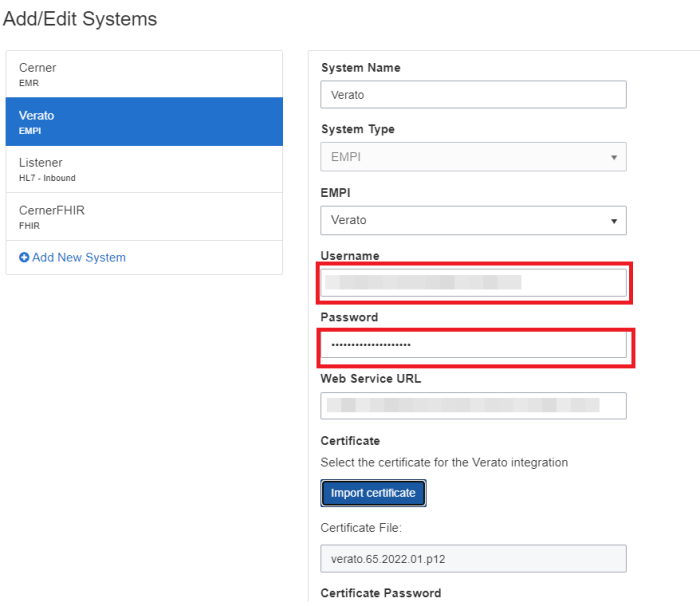Click the System Type dropdown arrow
Screen dimensions: 700x602
click(x=613, y=158)
